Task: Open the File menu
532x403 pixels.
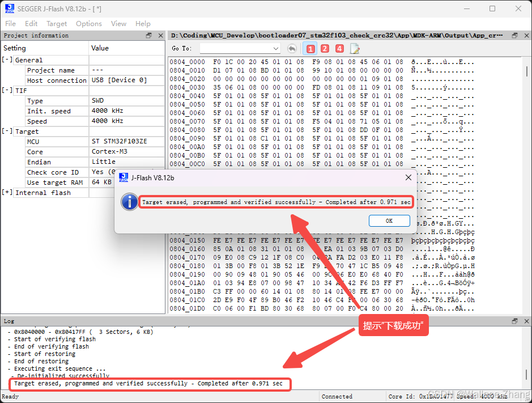Action: (10, 23)
